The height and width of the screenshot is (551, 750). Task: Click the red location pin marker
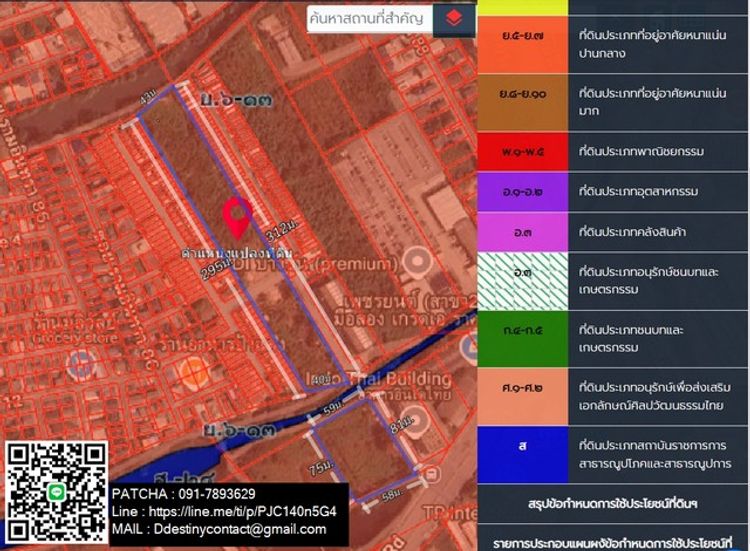click(236, 218)
